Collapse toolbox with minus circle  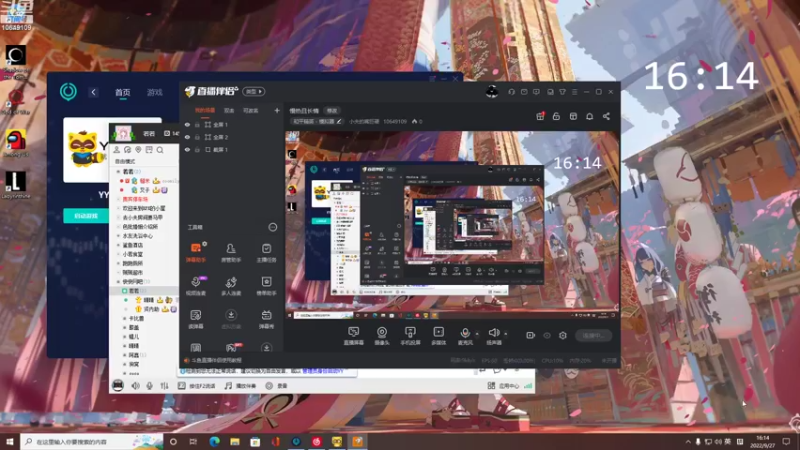(x=273, y=227)
